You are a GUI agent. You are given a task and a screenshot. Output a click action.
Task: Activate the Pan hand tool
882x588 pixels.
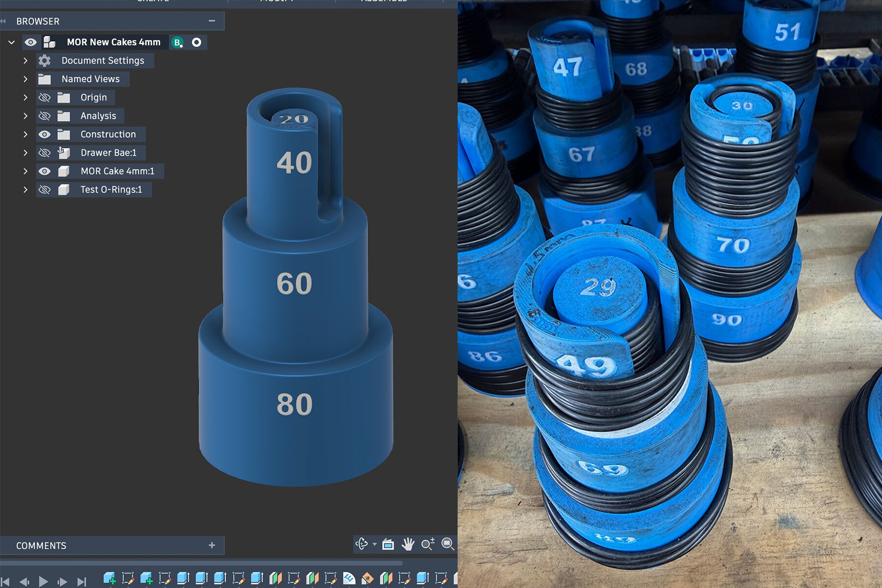(408, 544)
